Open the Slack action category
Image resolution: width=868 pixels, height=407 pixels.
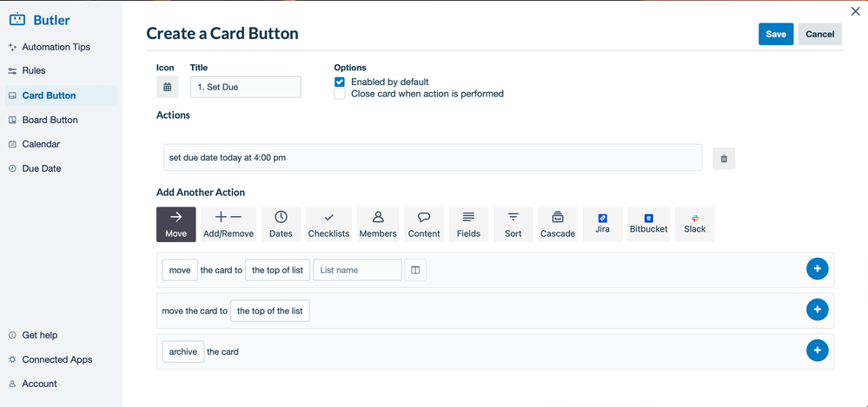[x=695, y=225]
